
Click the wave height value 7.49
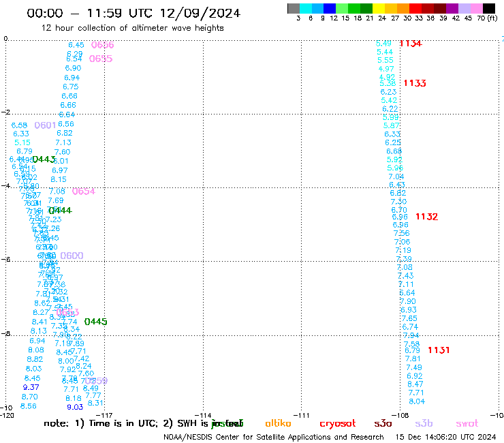point(414,367)
